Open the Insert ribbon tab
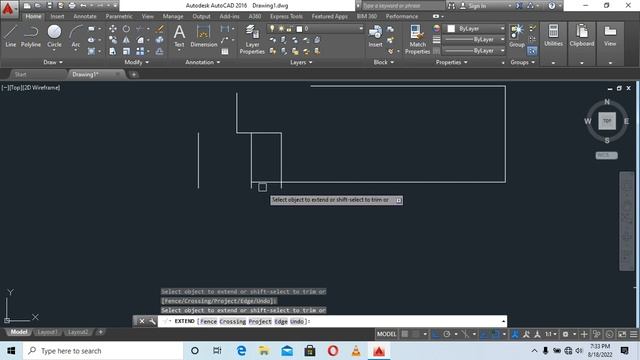Image resolution: width=640 pixels, height=360 pixels. tap(58, 16)
